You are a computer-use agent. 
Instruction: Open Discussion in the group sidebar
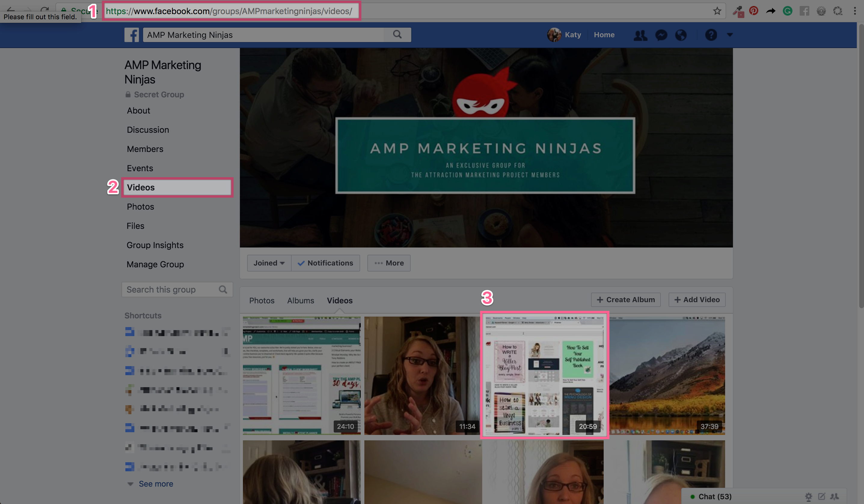(148, 130)
